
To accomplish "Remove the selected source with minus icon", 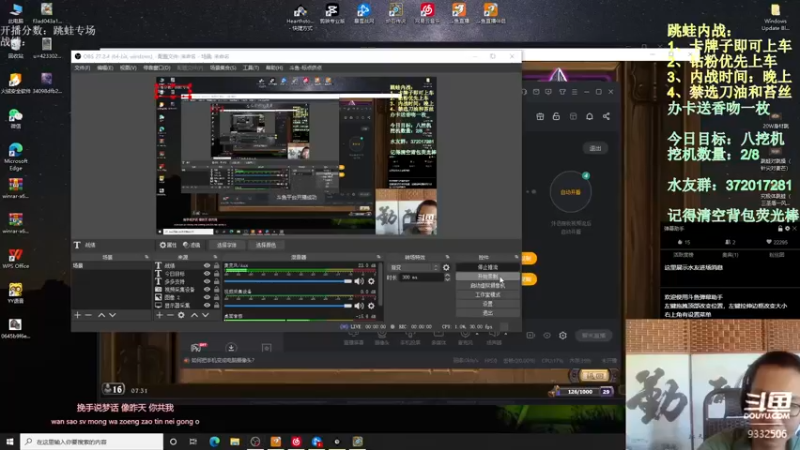I will 170,315.
